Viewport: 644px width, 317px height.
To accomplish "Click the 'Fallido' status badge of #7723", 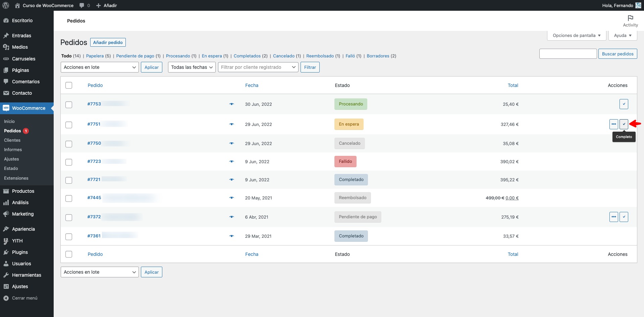I will click(x=345, y=162).
